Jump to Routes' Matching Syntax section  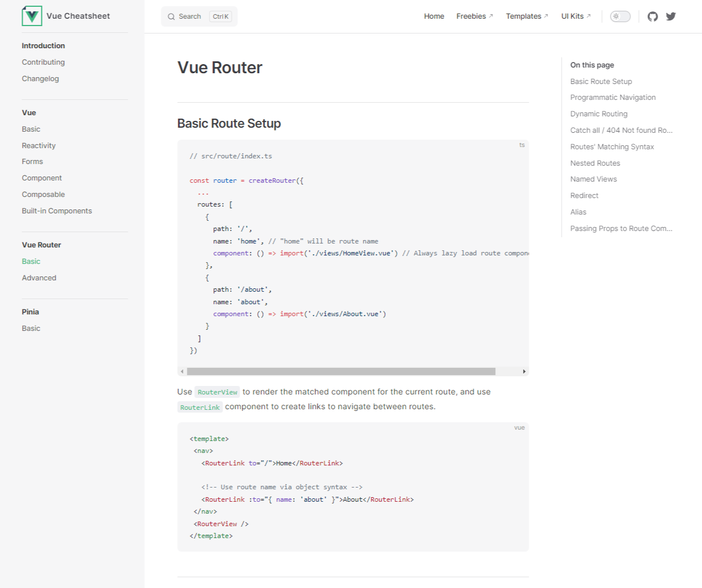pyautogui.click(x=612, y=146)
